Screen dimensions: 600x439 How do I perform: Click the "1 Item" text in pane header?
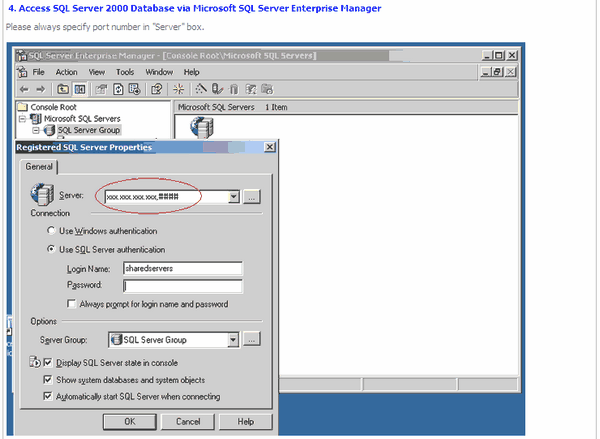276,107
